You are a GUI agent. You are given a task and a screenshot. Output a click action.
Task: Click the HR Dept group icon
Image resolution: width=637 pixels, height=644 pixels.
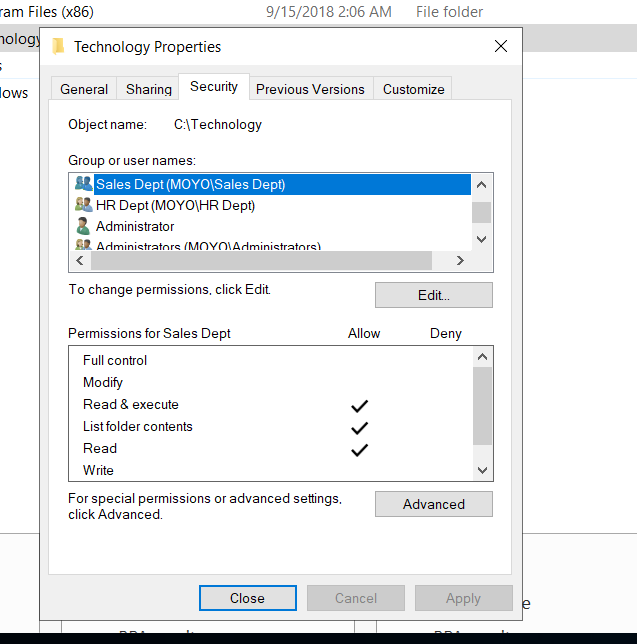point(83,205)
